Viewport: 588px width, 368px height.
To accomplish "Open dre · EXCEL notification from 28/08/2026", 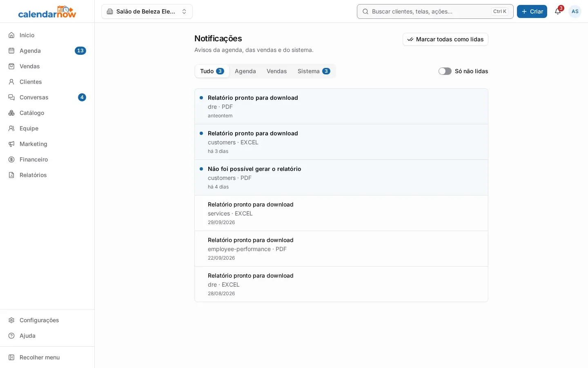I will click(x=341, y=284).
